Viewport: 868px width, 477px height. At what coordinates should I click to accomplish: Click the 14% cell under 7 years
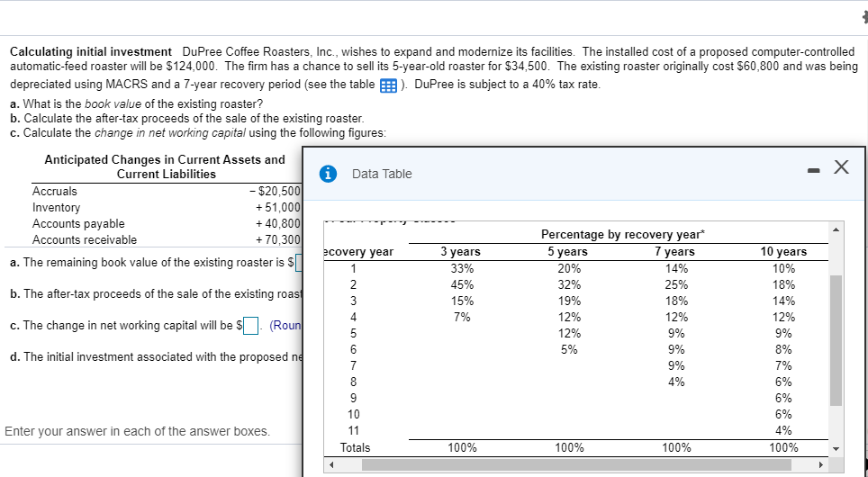(x=676, y=269)
